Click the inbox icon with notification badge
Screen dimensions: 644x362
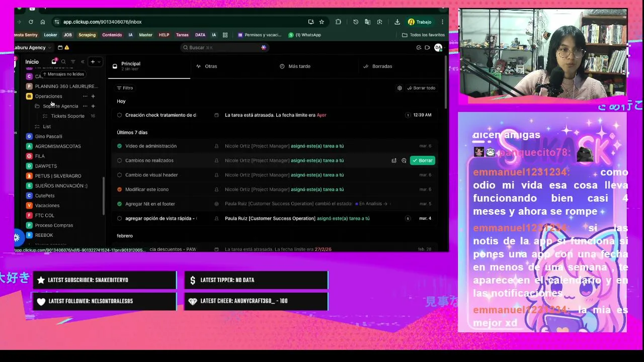(x=54, y=61)
